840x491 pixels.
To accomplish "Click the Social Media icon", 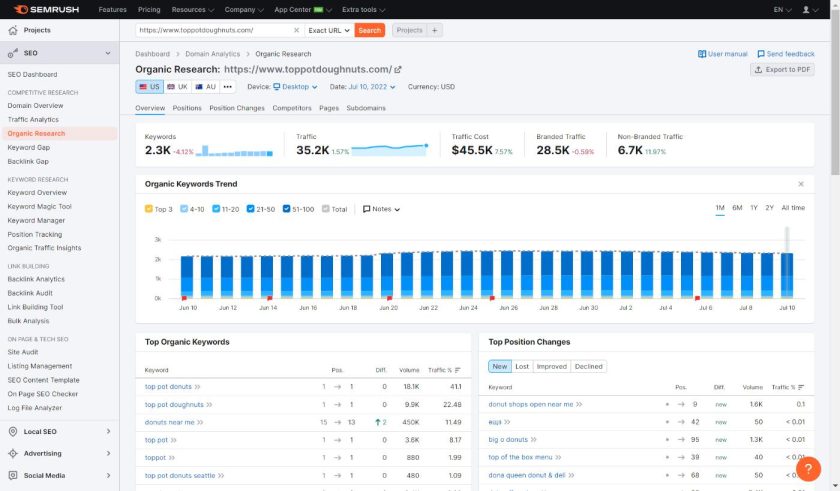I will click(x=13, y=475).
